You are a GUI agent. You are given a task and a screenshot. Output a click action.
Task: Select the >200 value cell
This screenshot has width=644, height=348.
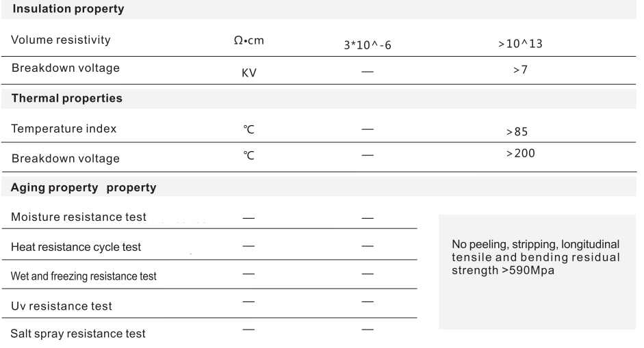[x=520, y=153]
